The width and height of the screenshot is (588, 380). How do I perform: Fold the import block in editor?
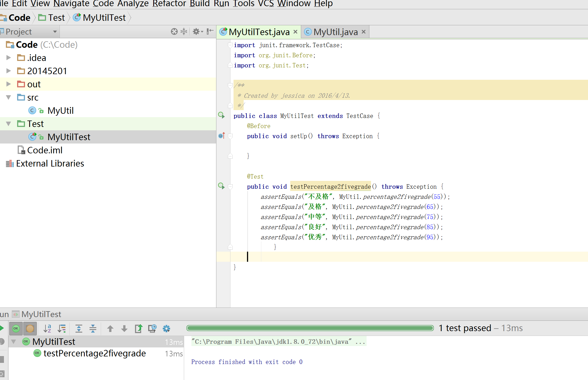point(230,45)
